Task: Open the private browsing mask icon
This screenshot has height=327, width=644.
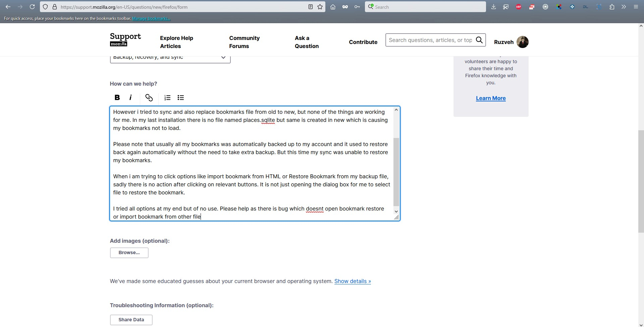Action: click(345, 7)
